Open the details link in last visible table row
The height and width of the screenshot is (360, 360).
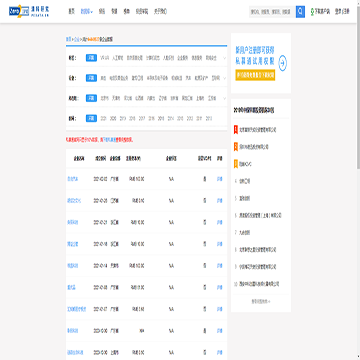pyautogui.click(x=219, y=353)
